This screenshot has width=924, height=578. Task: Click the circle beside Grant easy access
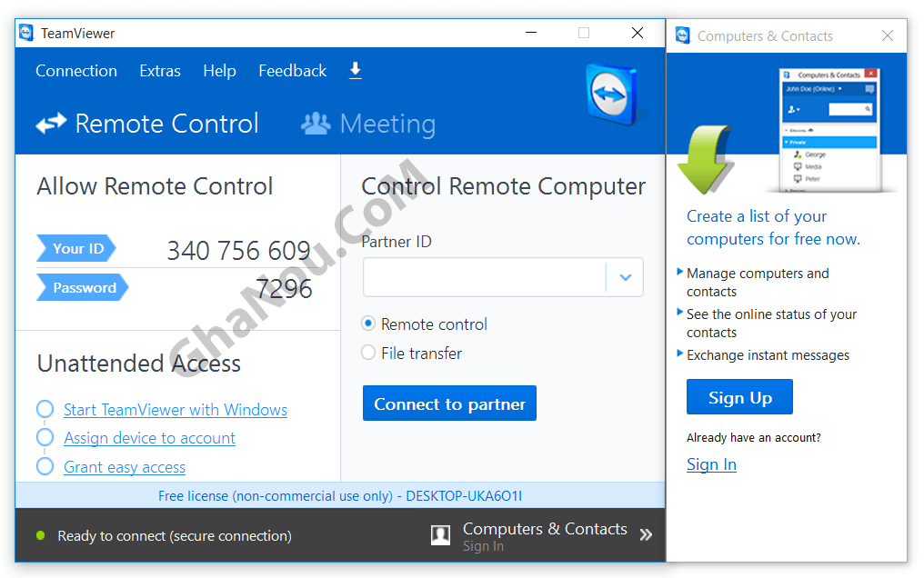click(x=45, y=466)
